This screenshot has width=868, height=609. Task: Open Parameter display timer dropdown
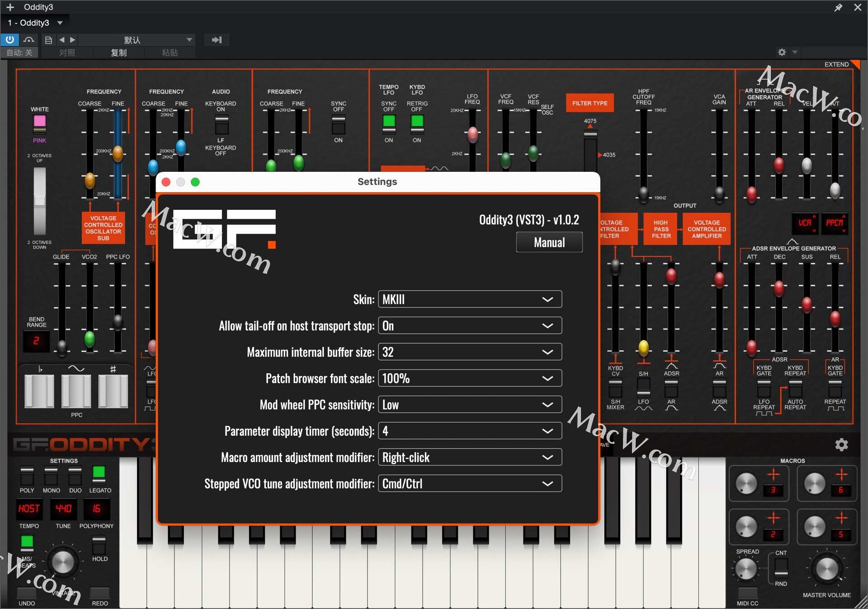click(470, 431)
